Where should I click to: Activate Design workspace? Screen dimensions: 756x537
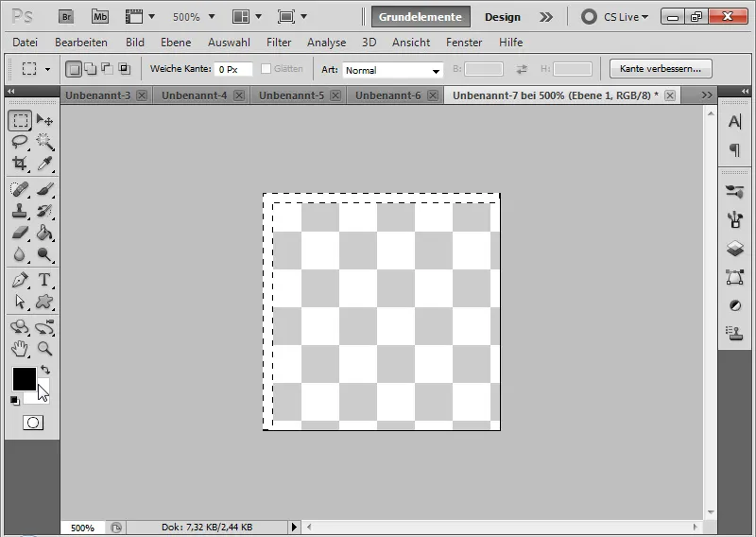pyautogui.click(x=503, y=17)
